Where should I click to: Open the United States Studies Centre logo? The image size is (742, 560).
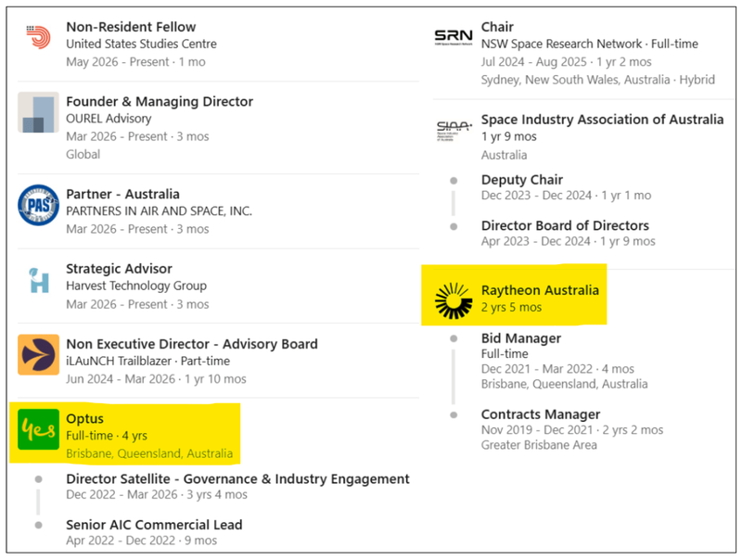tap(38, 37)
